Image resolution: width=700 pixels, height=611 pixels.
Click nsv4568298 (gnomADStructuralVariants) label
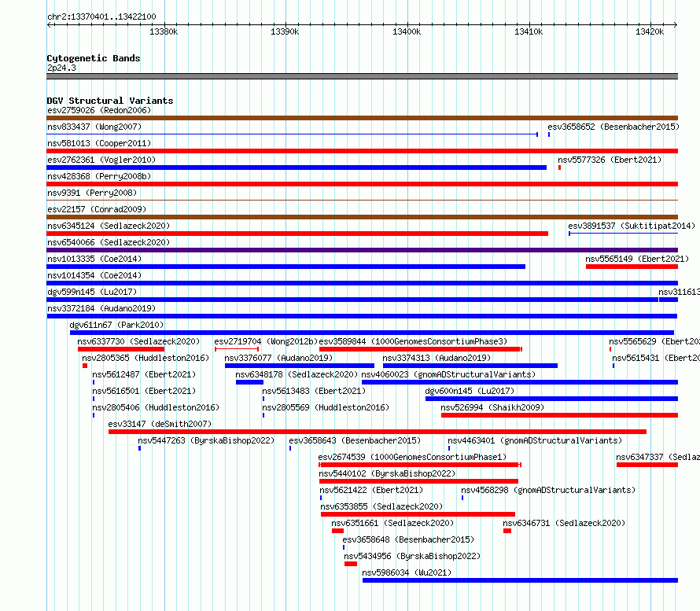click(548, 490)
